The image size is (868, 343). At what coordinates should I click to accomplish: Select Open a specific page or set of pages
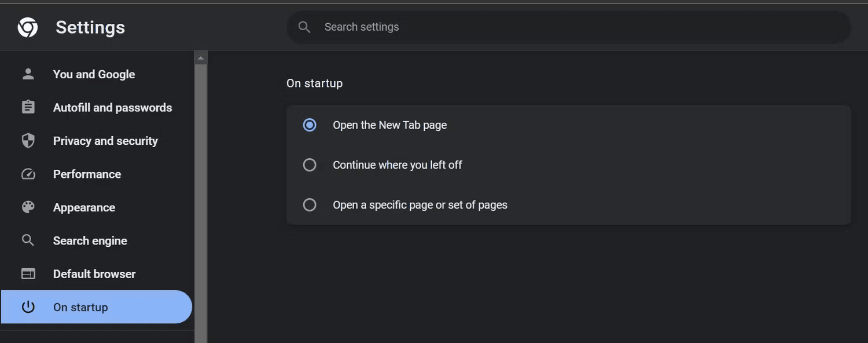click(x=310, y=205)
